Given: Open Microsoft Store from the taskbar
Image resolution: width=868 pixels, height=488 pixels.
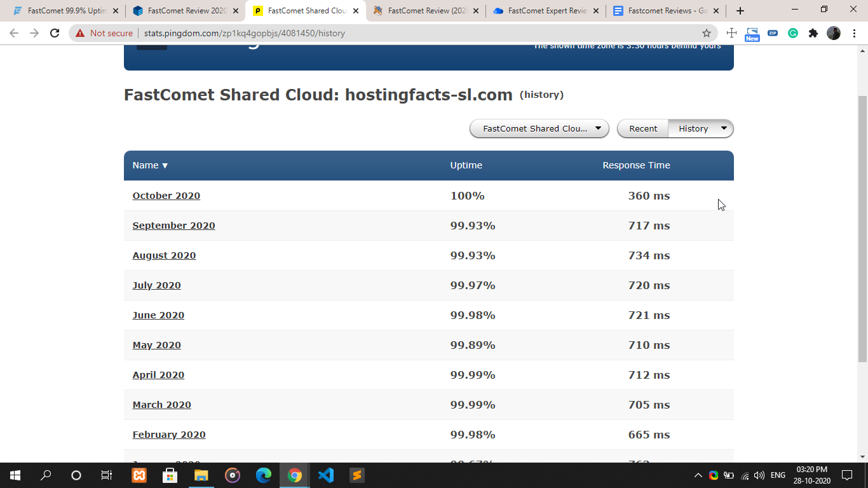Looking at the screenshot, I should tap(170, 475).
